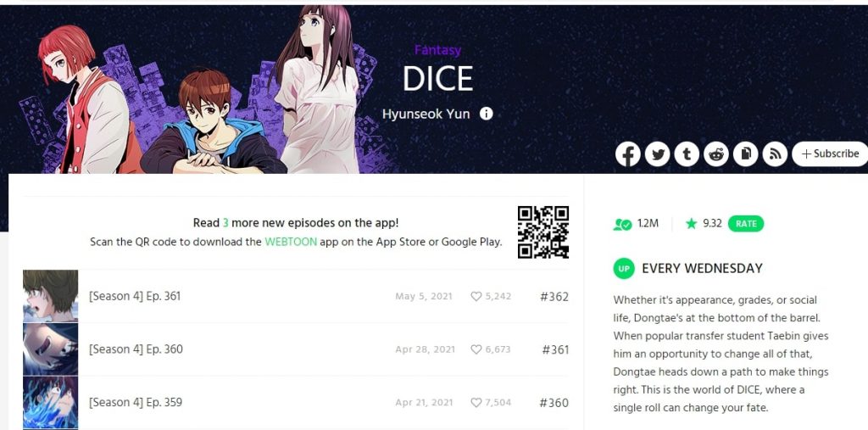Copy the series URL via copy icon
The image size is (868, 430).
(x=746, y=154)
